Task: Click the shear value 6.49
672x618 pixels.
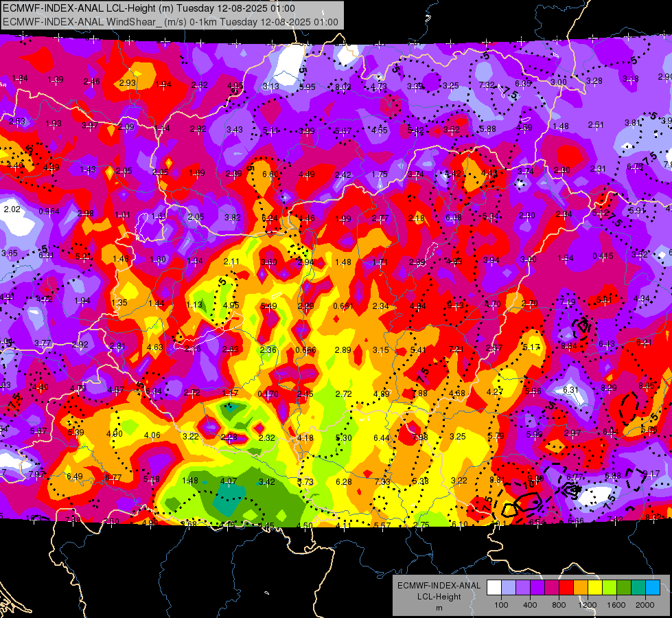Action: tap(75, 477)
